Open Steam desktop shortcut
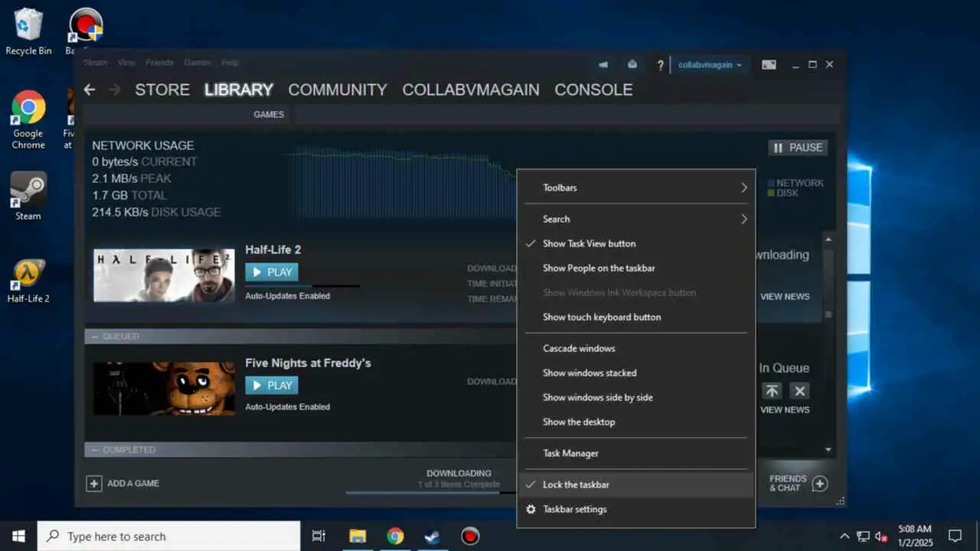The width and height of the screenshot is (980, 551). coord(28,196)
